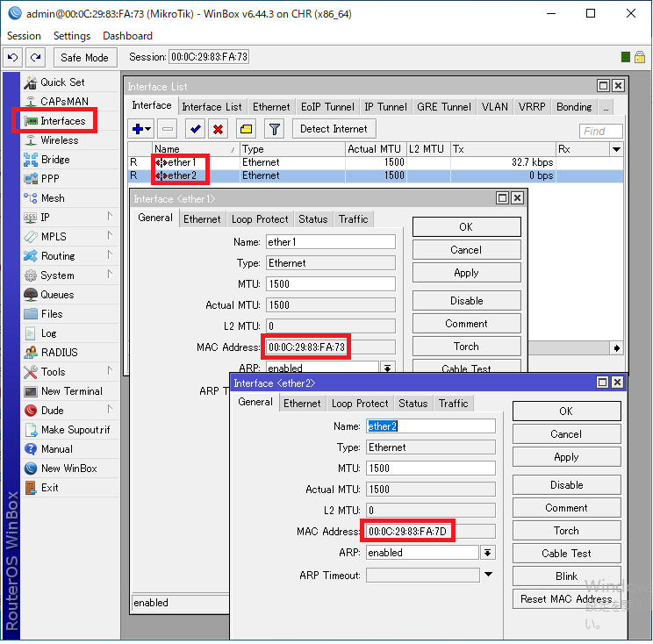Switch to Ethernet tab in Interface List

coord(271,107)
